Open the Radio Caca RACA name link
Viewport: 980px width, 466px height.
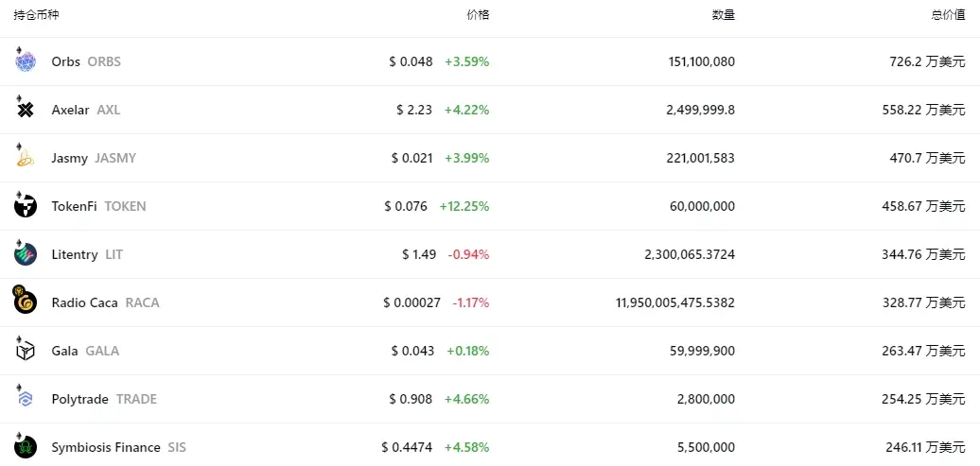pyautogui.click(x=105, y=302)
